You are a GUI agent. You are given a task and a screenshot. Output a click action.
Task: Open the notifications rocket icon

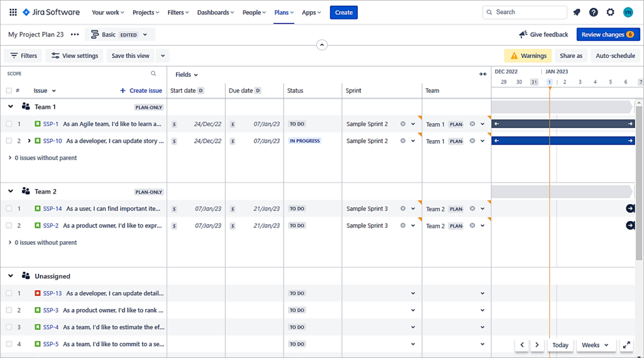577,13
